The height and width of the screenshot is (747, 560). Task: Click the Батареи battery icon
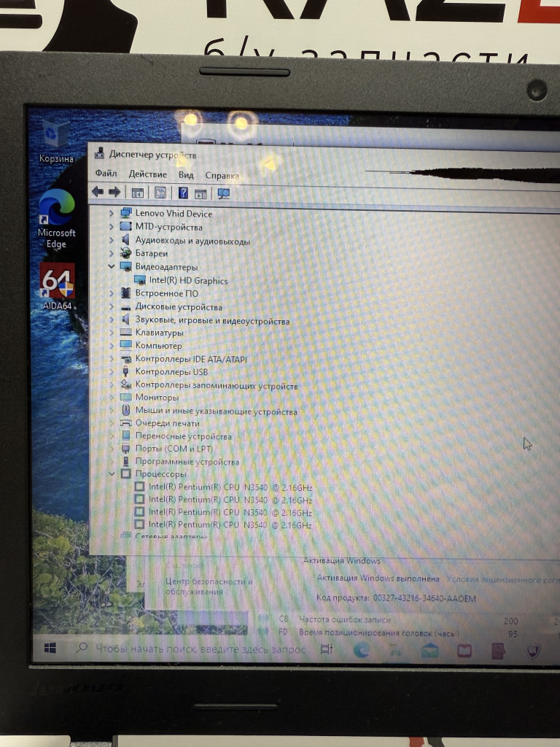(x=125, y=253)
